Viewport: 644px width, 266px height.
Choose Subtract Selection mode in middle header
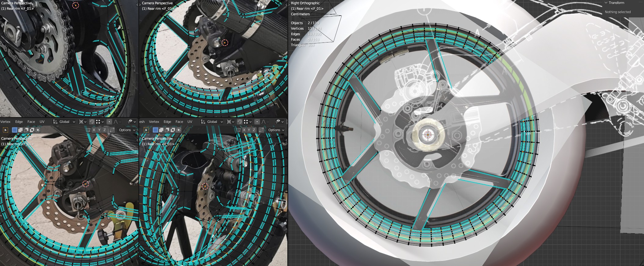click(167, 130)
